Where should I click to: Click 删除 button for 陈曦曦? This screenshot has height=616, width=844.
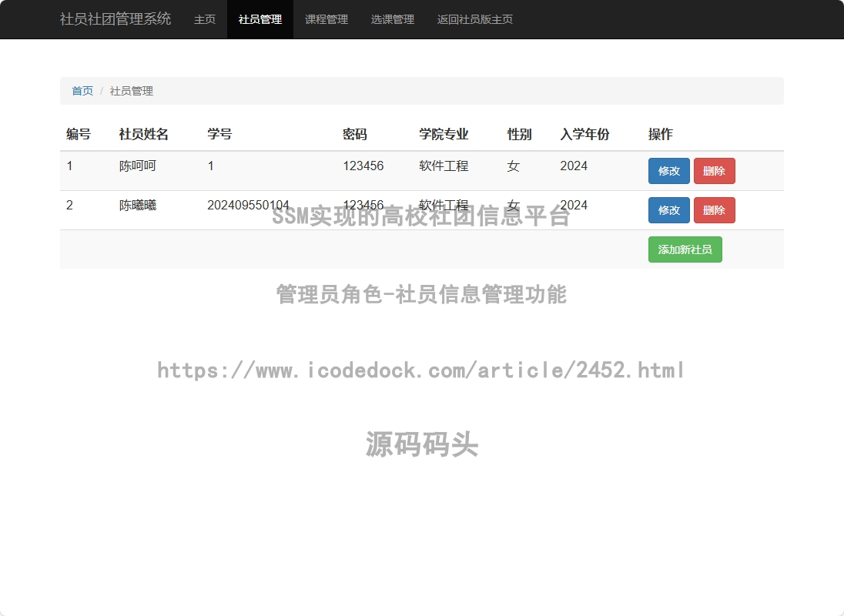pyautogui.click(x=715, y=210)
